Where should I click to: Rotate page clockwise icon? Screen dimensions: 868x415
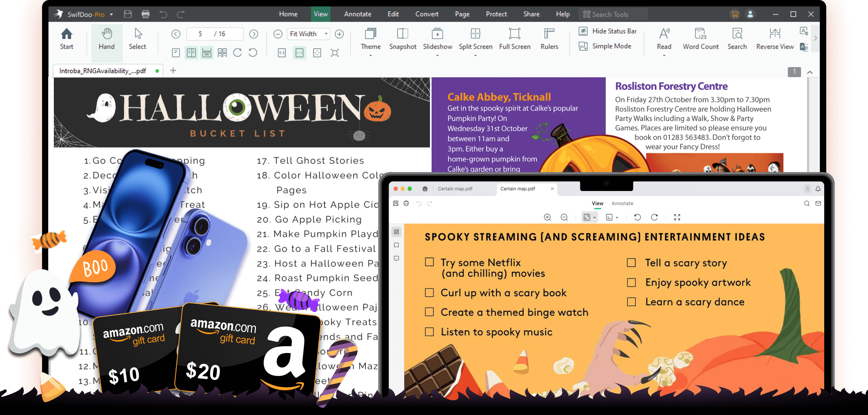click(x=237, y=53)
